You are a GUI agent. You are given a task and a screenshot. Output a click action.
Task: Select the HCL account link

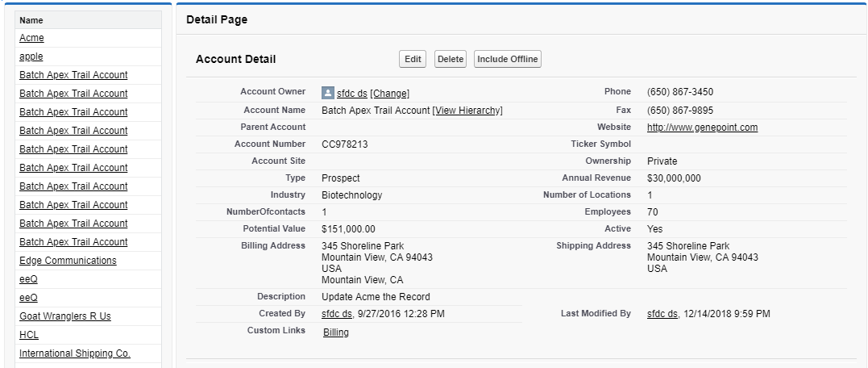coord(29,335)
